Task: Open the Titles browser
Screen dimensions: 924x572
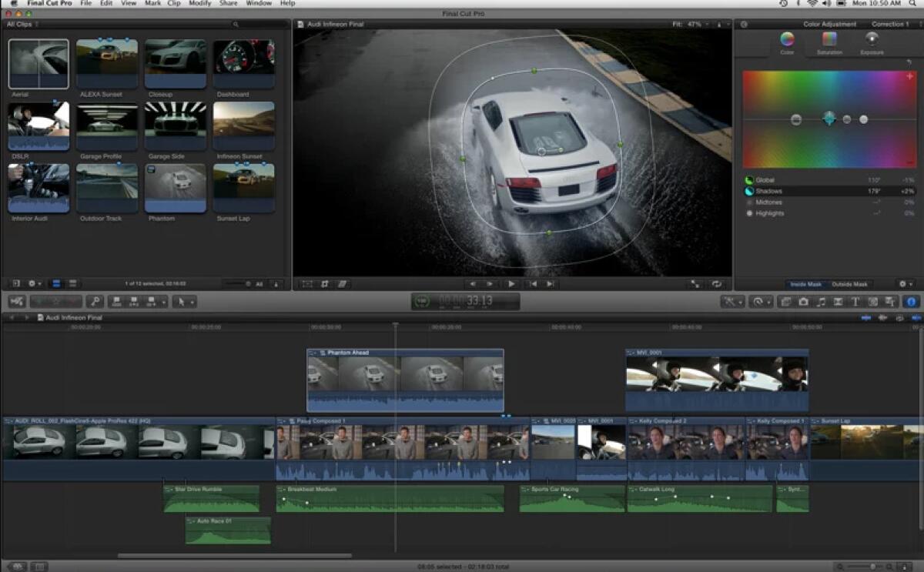Action: (857, 302)
